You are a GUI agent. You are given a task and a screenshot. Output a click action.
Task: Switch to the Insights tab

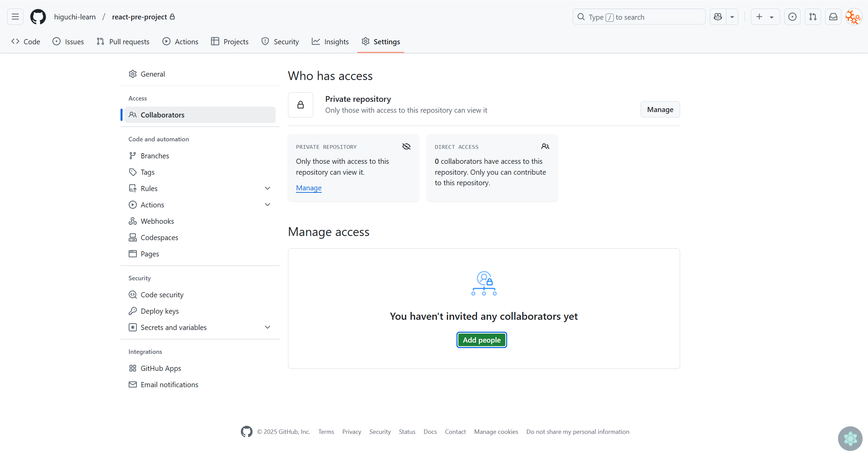330,42
